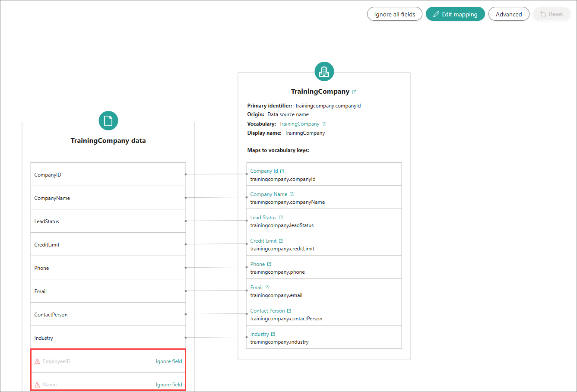This screenshot has height=392, width=577.
Task: Ignore the Name field
Action: (x=169, y=385)
